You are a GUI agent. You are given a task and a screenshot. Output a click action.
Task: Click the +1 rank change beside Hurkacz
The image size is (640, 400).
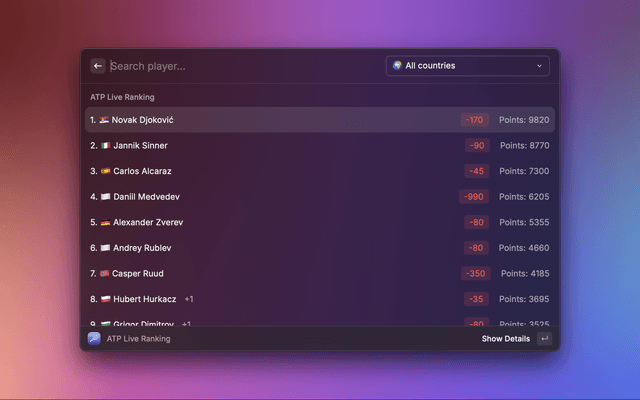[x=189, y=299]
